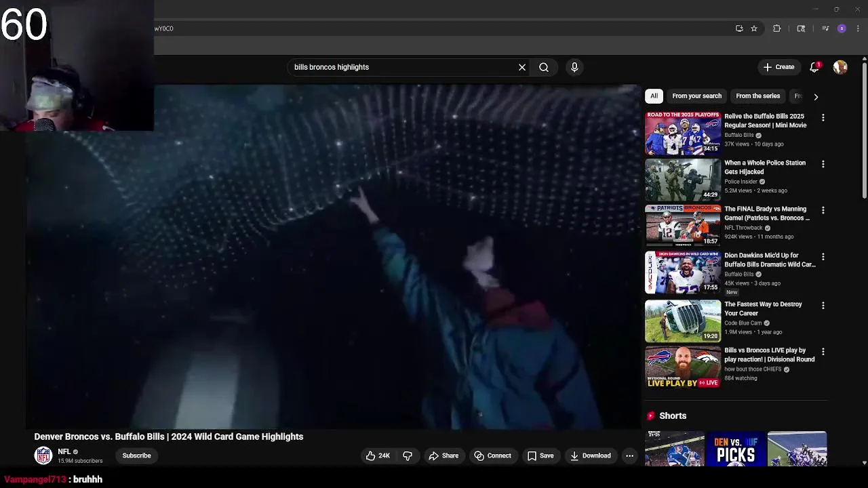The image size is (868, 488).
Task: Save the video to a playlist
Action: [540, 455]
